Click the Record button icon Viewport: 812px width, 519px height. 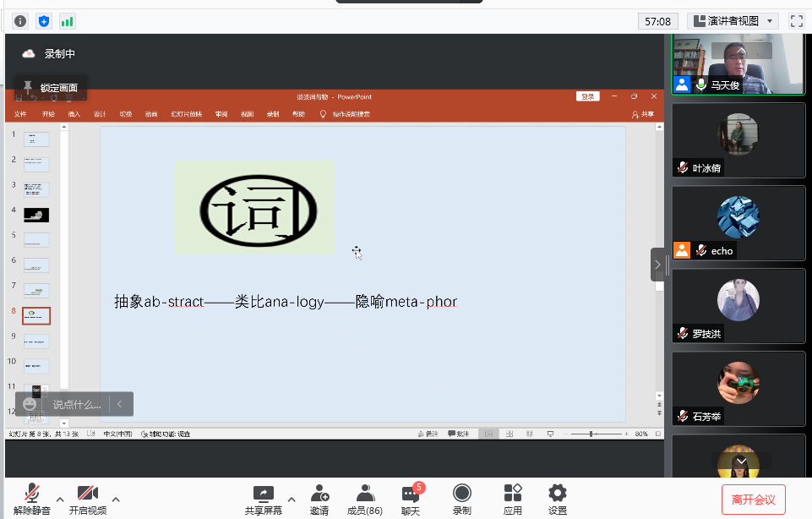pyautogui.click(x=461, y=494)
